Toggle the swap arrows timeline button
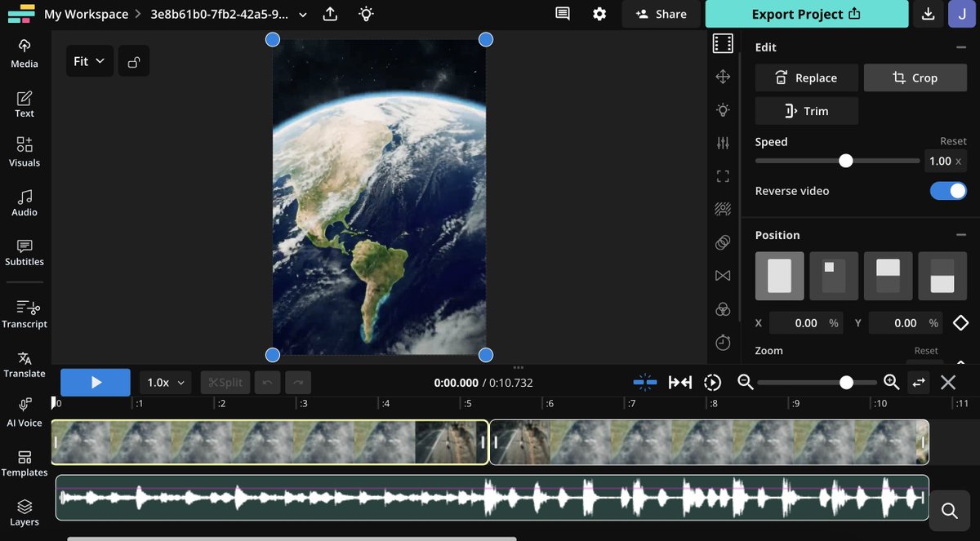 (919, 382)
